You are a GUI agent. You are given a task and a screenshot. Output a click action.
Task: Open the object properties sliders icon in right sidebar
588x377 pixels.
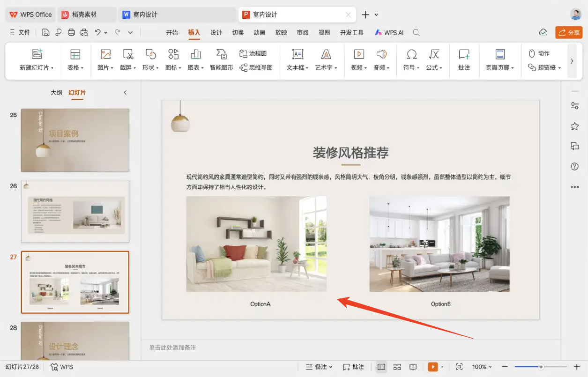[x=575, y=105]
